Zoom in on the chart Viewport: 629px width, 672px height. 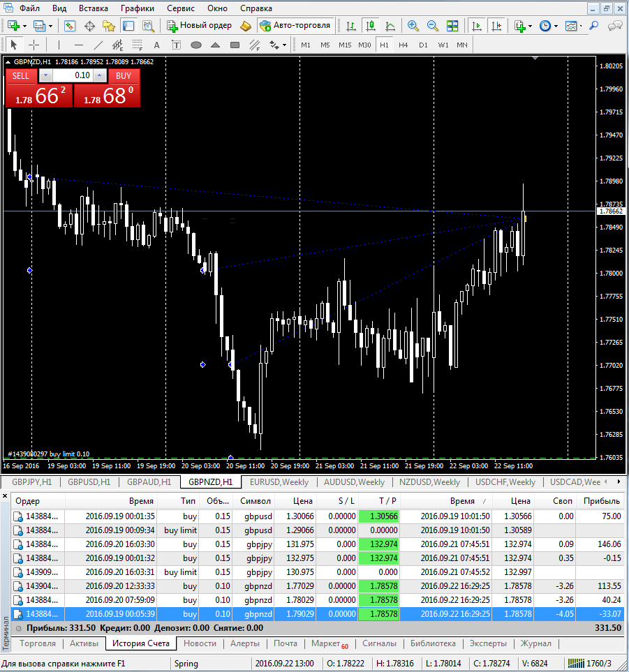[413, 26]
